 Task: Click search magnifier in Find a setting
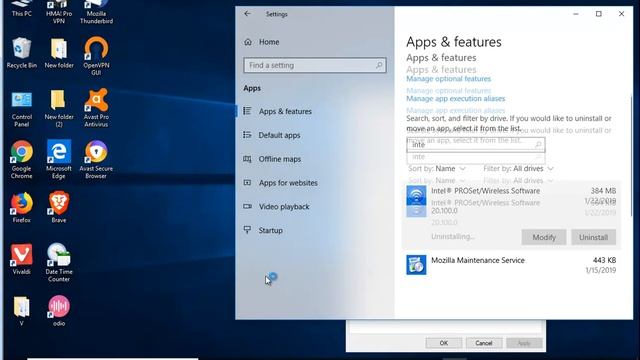pos(379,65)
